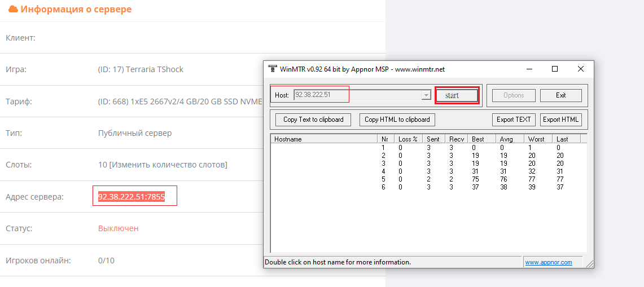
Task: Minimize the WinMTR window
Action: coord(530,69)
